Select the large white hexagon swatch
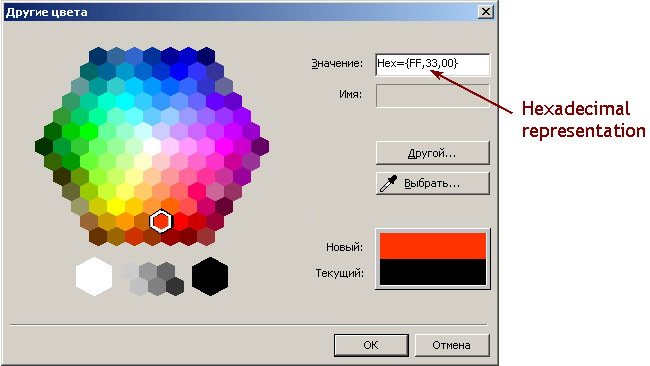The height and width of the screenshot is (366, 650). (x=94, y=276)
